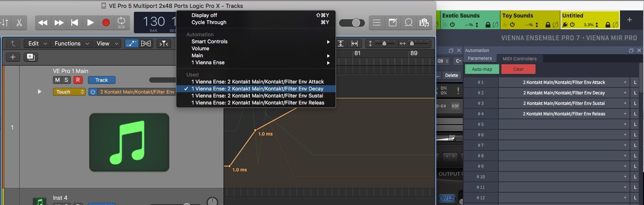Click the blue Track automation button
This screenshot has height=205, width=644.
point(101,80)
